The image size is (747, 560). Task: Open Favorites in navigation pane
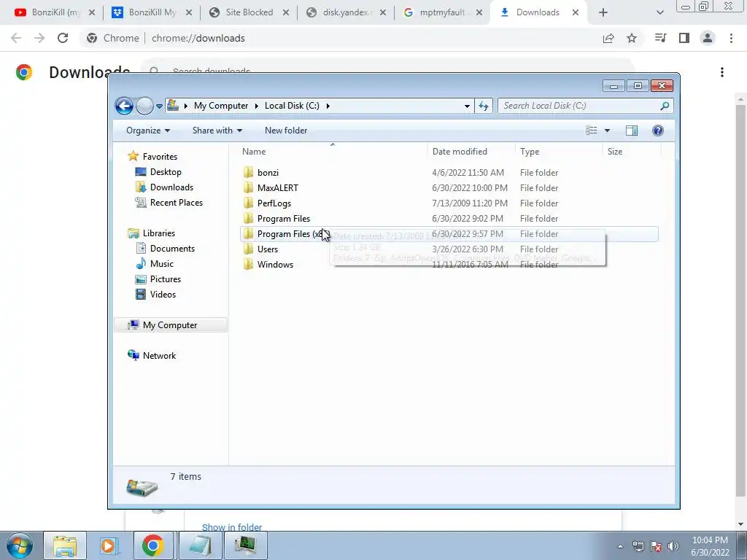(152, 156)
